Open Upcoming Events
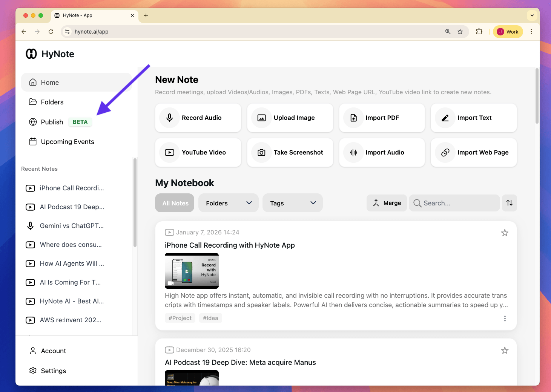The width and height of the screenshot is (551, 392). click(x=67, y=141)
